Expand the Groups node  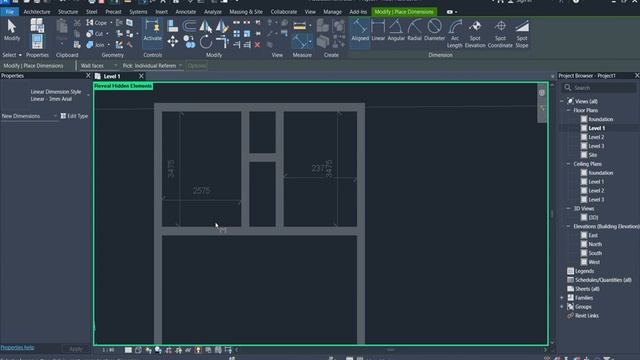[x=562, y=307]
